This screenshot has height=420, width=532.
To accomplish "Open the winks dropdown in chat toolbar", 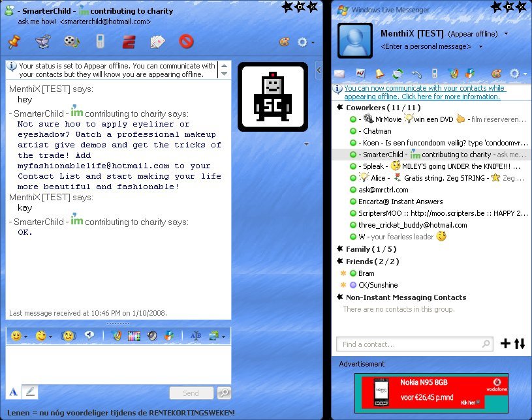I will [44, 336].
